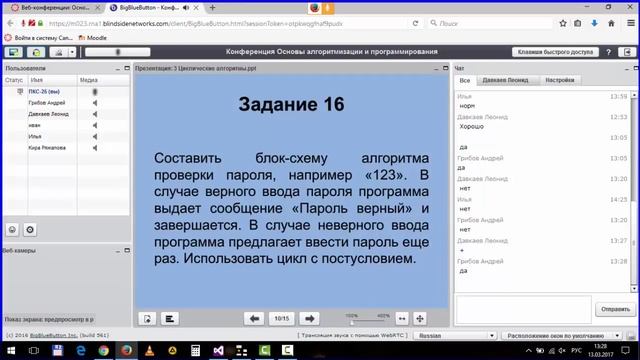Select user Грибов Андрей in list

point(47,103)
